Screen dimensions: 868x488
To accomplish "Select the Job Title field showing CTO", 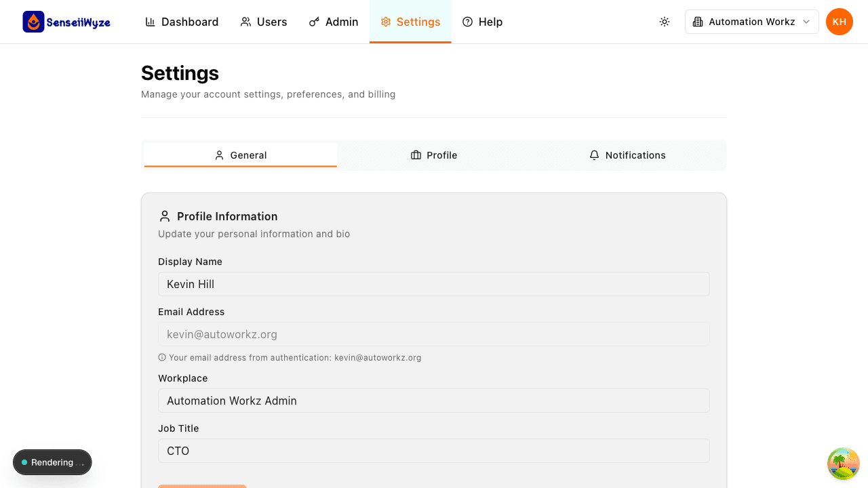I will tap(434, 450).
